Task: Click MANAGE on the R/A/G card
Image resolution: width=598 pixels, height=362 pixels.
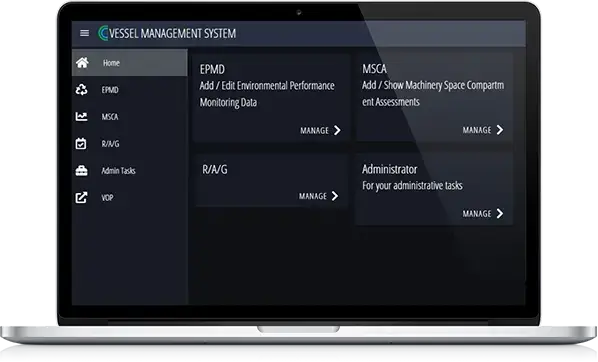Action: pyautogui.click(x=313, y=196)
